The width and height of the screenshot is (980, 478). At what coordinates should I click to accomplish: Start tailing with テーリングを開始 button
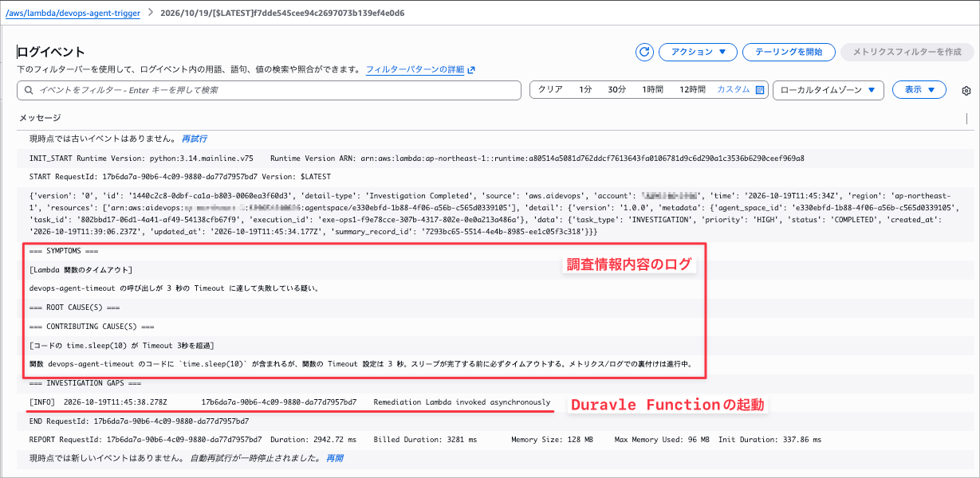pos(788,52)
